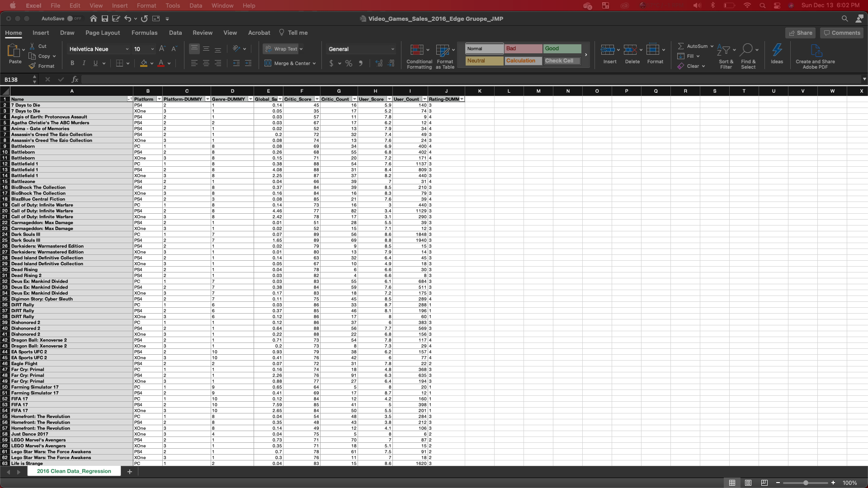The height and width of the screenshot is (488, 868).
Task: Click the insert function fx icon
Action: click(75, 80)
